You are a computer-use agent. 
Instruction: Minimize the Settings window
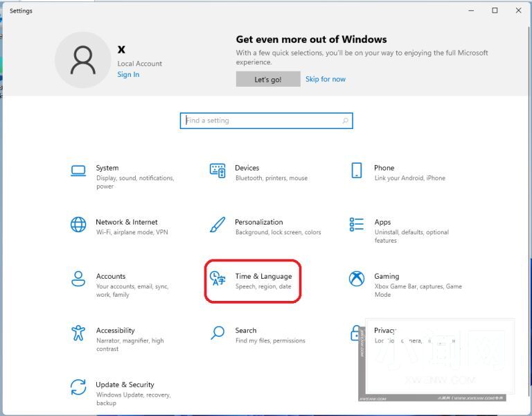point(471,10)
